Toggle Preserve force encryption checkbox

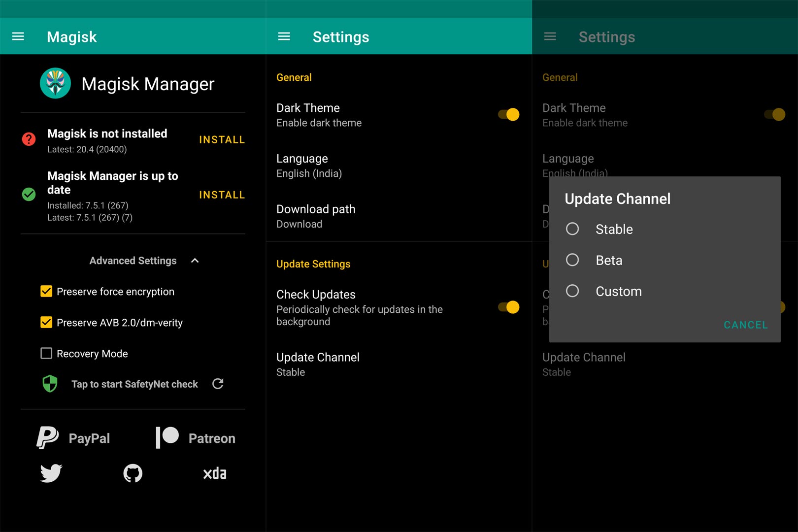(x=46, y=291)
